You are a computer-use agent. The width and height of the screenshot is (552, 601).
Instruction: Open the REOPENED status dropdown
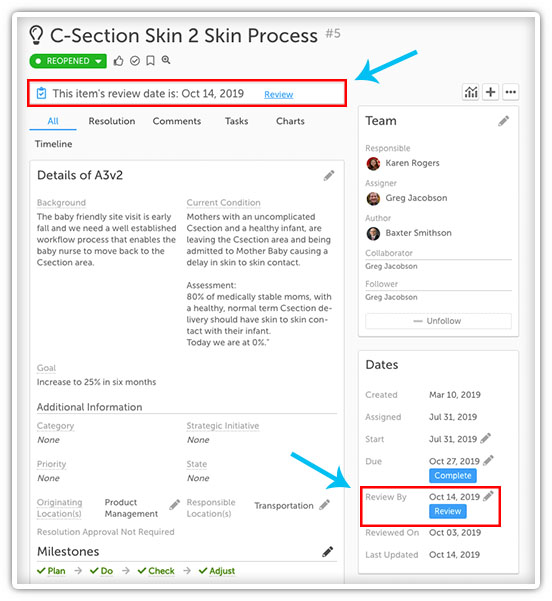pos(68,61)
